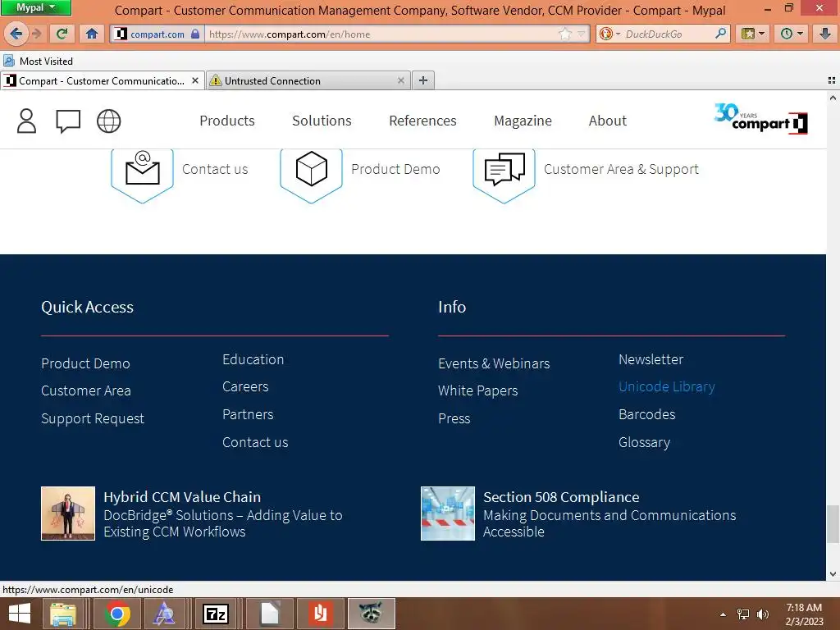Expand the history button dropdown arrow

pyautogui.click(x=800, y=34)
